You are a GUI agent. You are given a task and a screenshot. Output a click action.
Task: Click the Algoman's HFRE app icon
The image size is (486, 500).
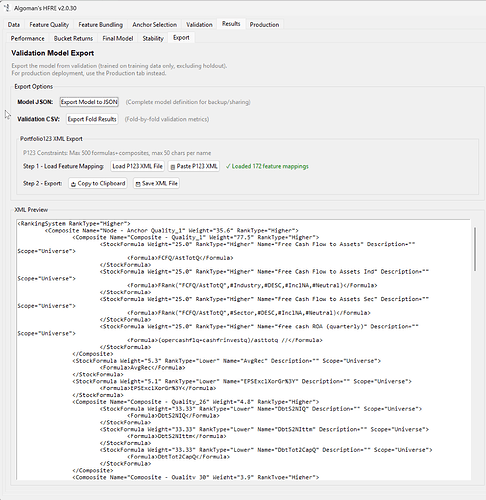coord(7,8)
